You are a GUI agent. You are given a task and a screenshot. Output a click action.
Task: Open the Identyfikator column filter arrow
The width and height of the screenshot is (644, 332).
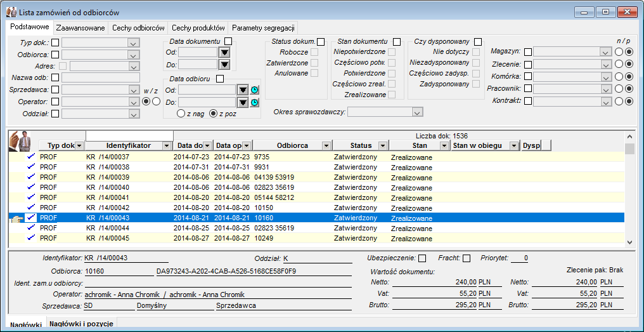coord(166,145)
